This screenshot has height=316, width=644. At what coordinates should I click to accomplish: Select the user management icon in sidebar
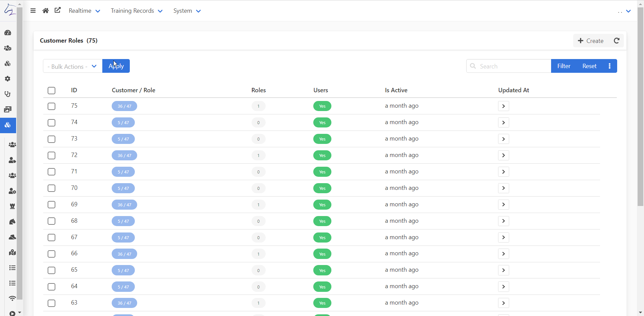coord(7,48)
